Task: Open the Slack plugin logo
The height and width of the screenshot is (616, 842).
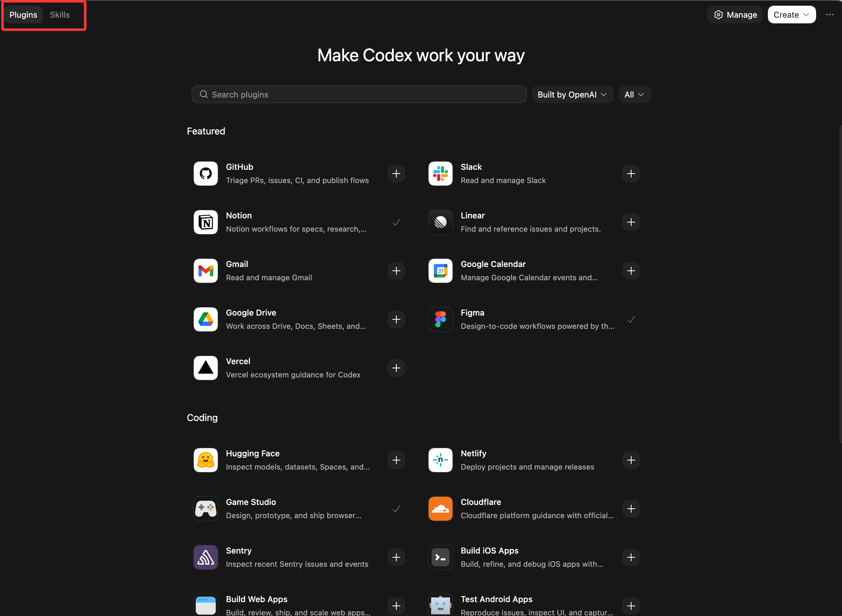Action: (x=440, y=173)
